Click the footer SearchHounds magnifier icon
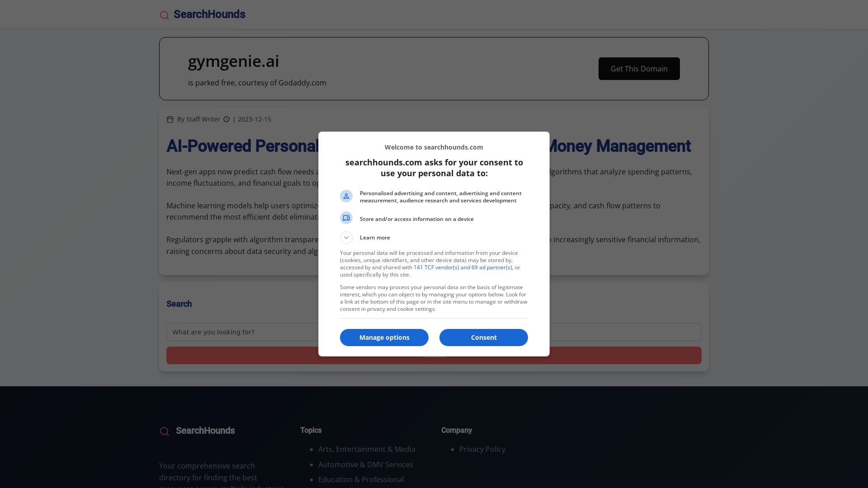This screenshot has width=868, height=488. click(x=165, y=432)
